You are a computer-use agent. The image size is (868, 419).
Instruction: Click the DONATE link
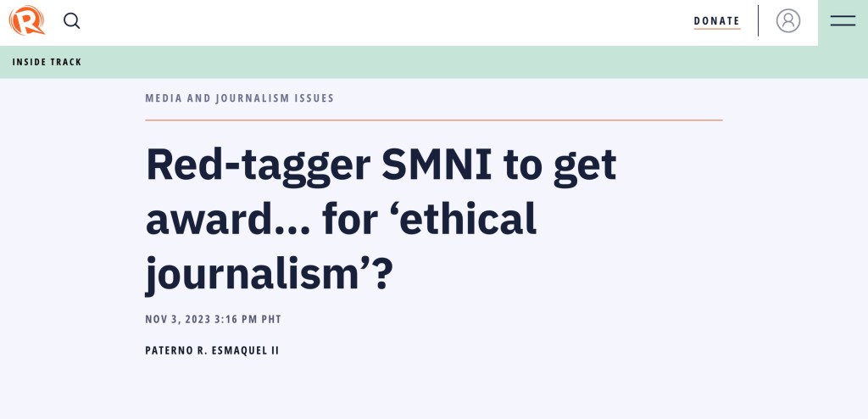click(x=716, y=21)
